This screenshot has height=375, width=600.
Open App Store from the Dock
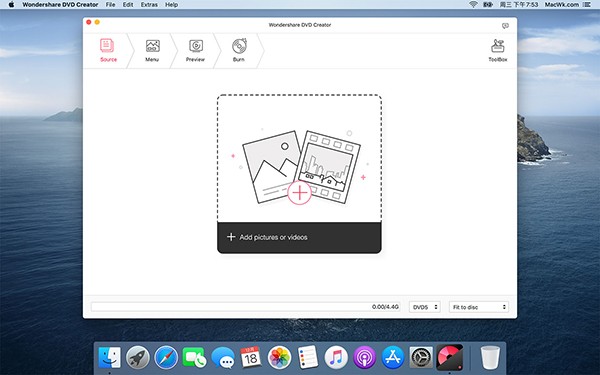coord(393,358)
